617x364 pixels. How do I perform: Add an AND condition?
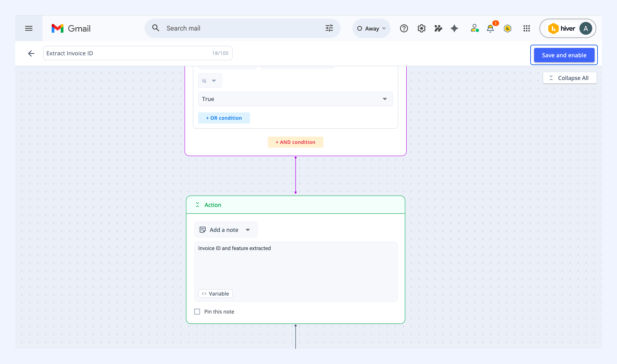(295, 142)
